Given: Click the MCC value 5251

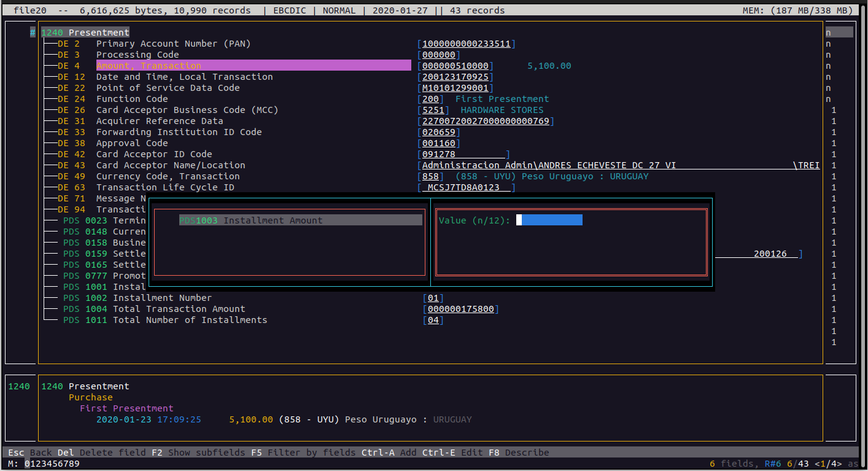Looking at the screenshot, I should [x=433, y=110].
